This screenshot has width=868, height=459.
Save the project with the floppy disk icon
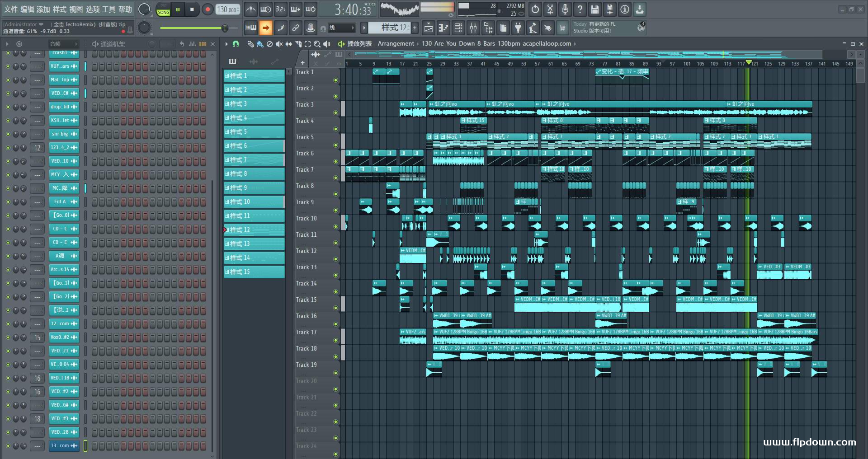pyautogui.click(x=595, y=9)
